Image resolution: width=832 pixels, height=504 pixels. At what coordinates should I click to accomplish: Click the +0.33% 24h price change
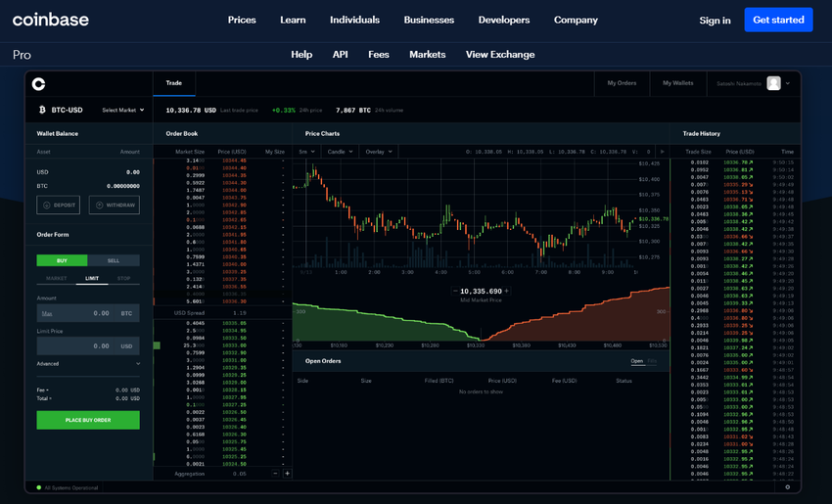point(283,111)
